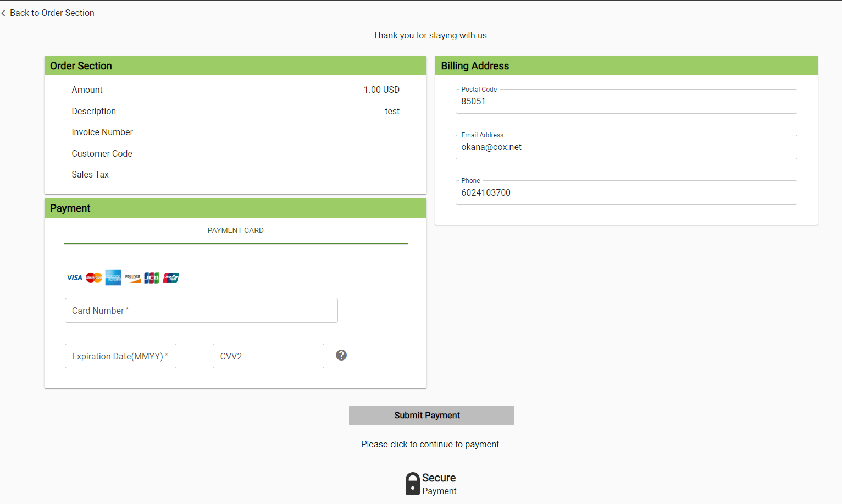Click the JCB card logo
The height and width of the screenshot is (504, 842).
[152, 278]
